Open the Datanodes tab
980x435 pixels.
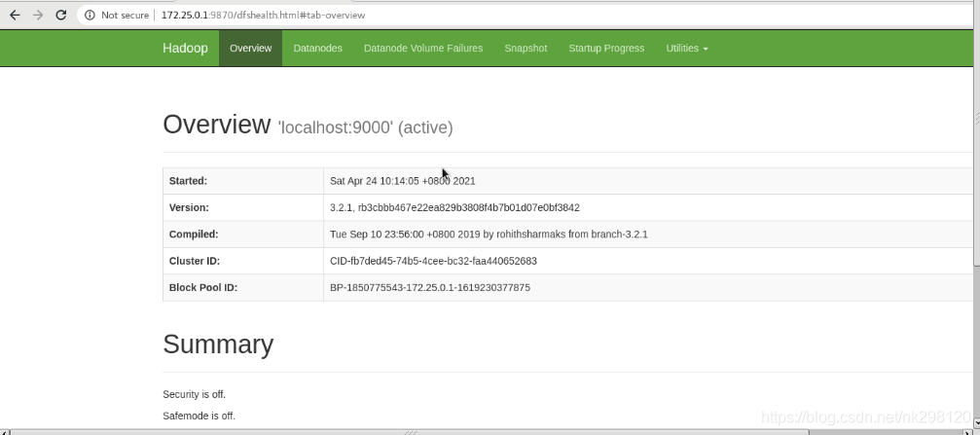[x=317, y=48]
